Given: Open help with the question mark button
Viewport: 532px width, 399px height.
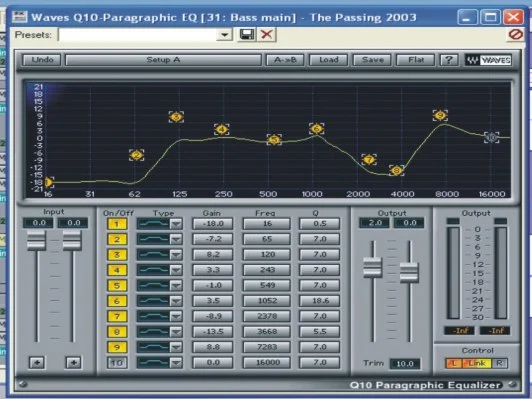Looking at the screenshot, I should tap(449, 60).
